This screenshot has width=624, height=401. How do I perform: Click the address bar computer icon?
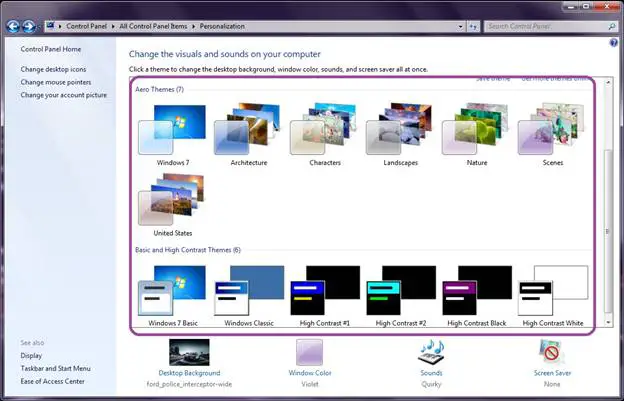50,26
